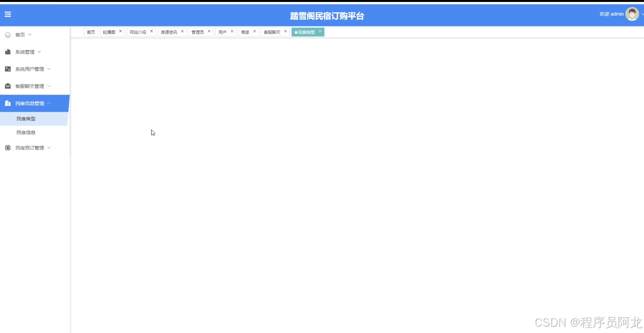Open 民宿类型 in the sidebar submenu
This screenshot has width=644, height=333.
(26, 119)
